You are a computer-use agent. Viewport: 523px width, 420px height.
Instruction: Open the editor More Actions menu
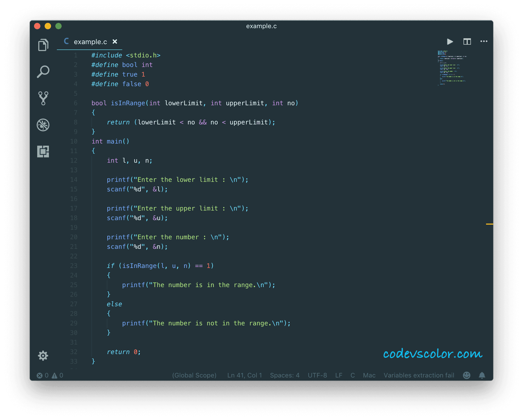(484, 41)
